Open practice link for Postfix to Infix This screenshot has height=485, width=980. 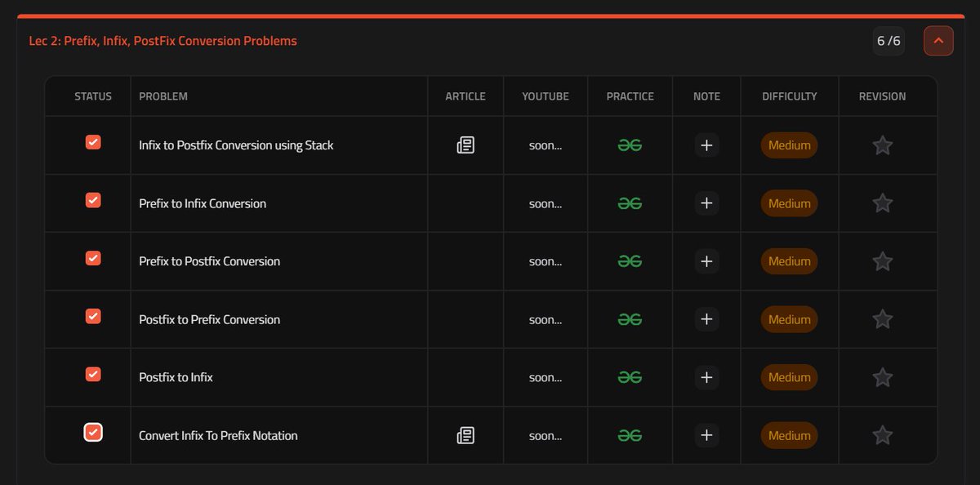629,377
